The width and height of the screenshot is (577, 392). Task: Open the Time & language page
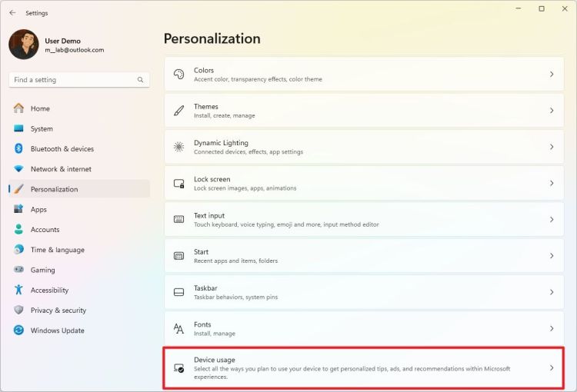click(x=57, y=250)
